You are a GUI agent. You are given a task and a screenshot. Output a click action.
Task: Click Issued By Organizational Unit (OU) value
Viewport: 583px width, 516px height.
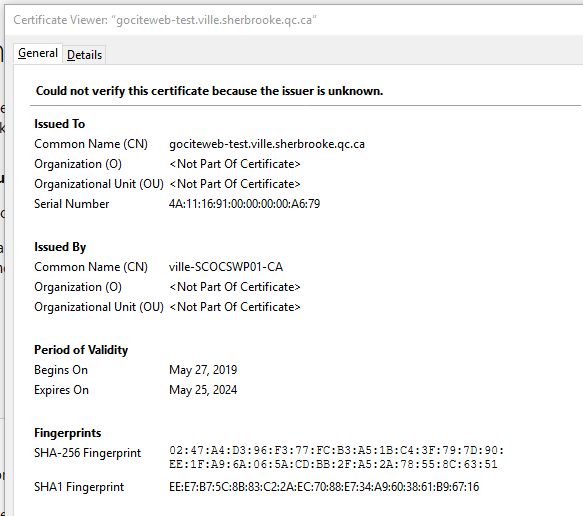[235, 307]
